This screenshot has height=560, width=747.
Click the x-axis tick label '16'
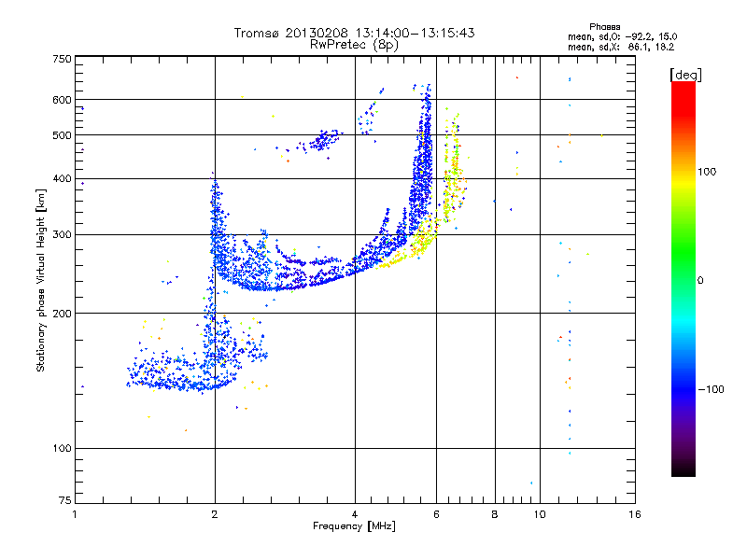[635, 514]
